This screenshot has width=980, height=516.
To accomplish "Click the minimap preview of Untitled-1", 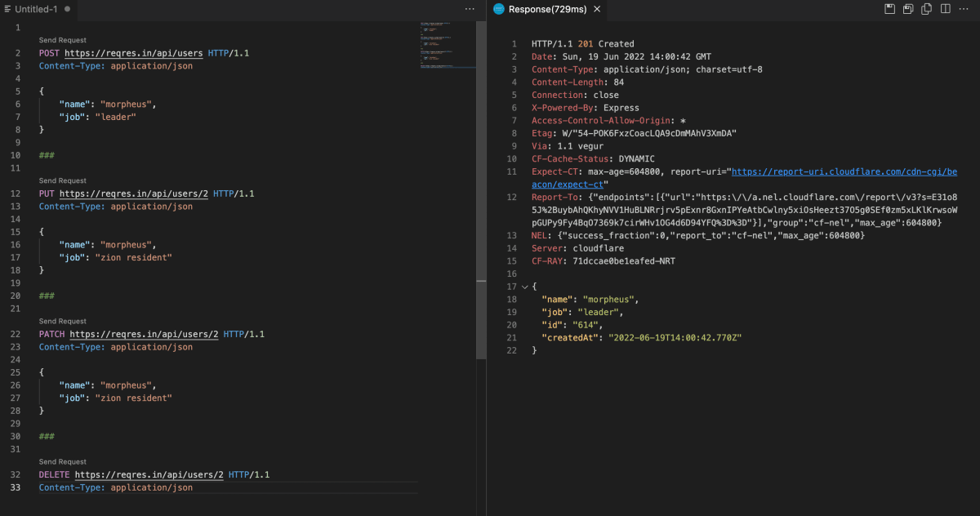I will (x=448, y=44).
